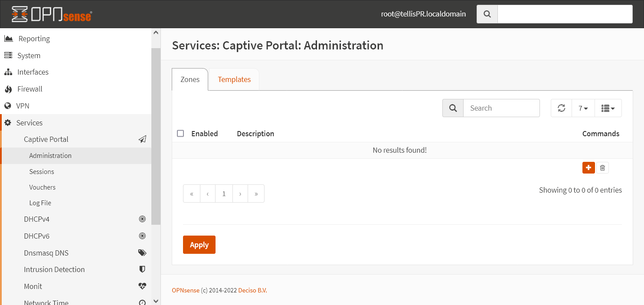
Task: Switch to the Templates tab
Action: point(234,79)
